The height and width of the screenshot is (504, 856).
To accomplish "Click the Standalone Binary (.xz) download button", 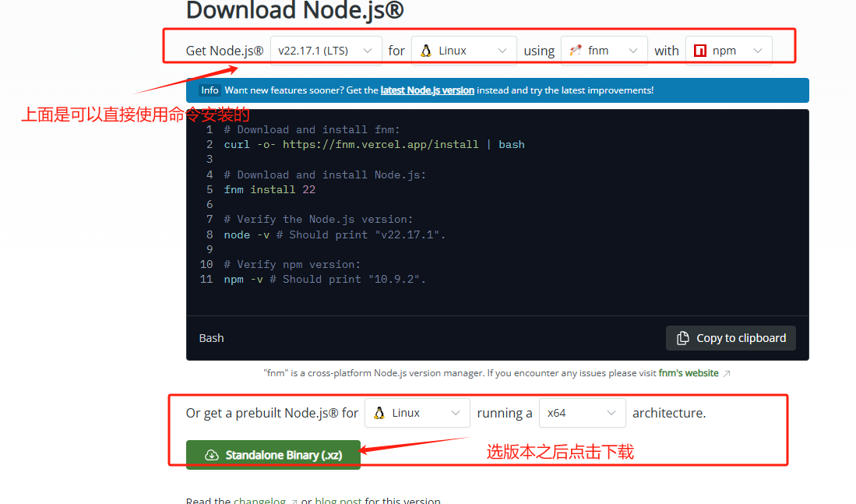I will [x=273, y=455].
